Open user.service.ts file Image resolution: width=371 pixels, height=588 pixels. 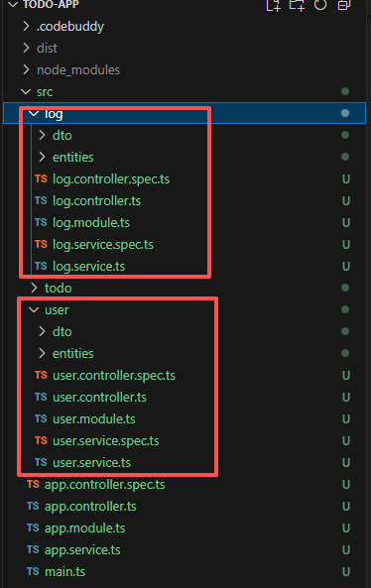(92, 462)
